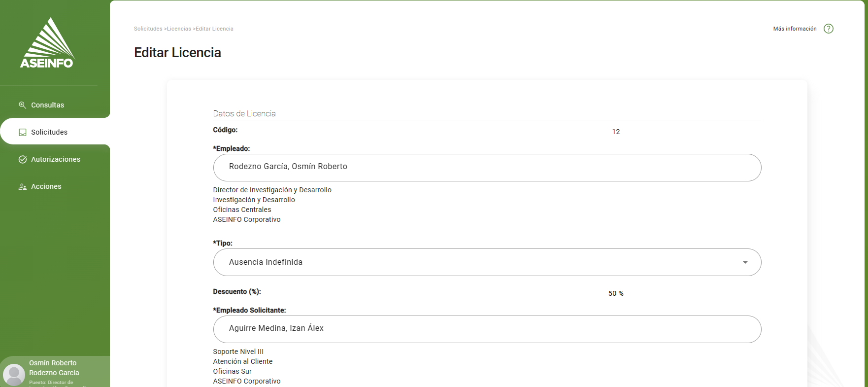Click the Editar Licencia breadcrumb
This screenshot has width=868, height=387.
click(x=215, y=29)
